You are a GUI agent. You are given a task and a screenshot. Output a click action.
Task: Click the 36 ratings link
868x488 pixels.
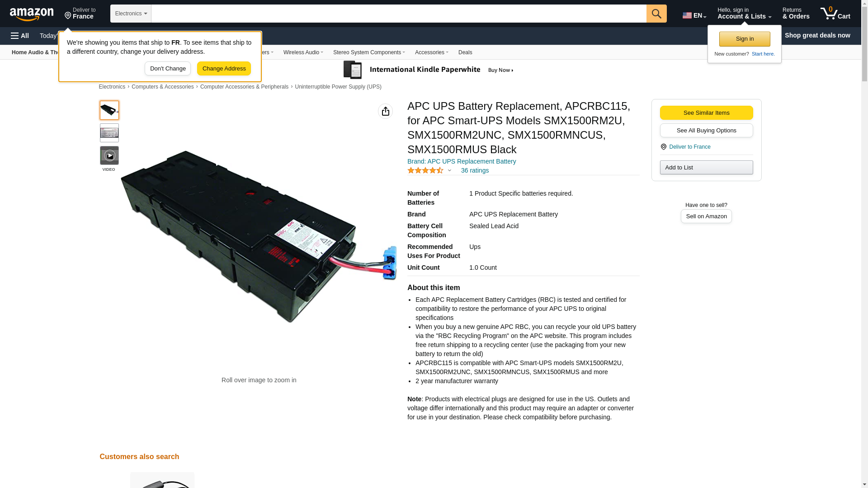tap(475, 170)
